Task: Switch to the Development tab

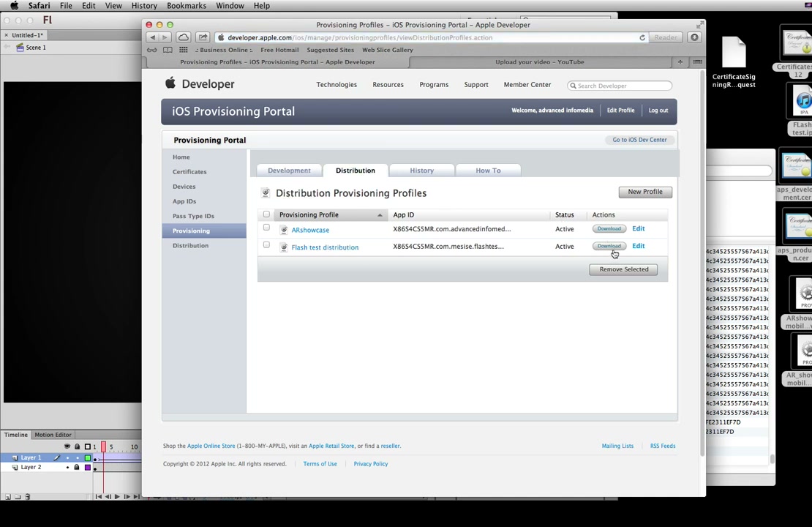Action: pos(289,171)
